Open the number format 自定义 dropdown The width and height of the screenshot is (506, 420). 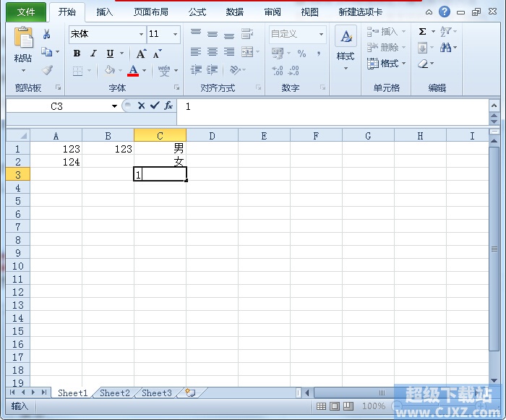(x=321, y=34)
